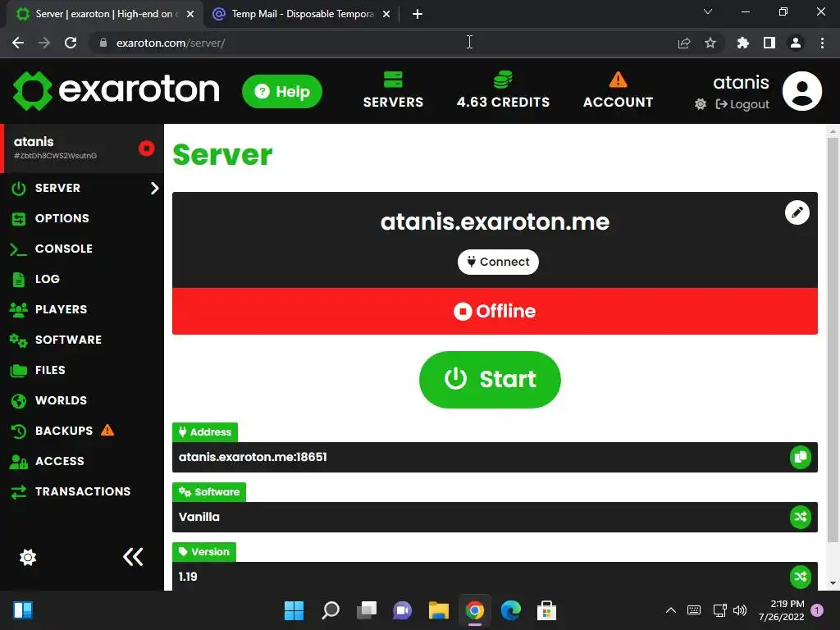Switch to the Temp Mail browser tab
Image resolution: width=840 pixels, height=630 pixels.
[x=302, y=14]
